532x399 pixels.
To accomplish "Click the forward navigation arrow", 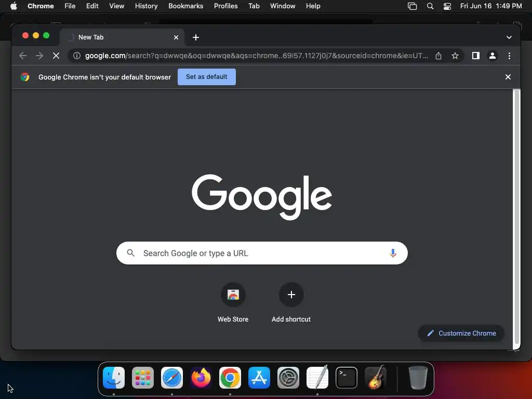I will pos(39,56).
